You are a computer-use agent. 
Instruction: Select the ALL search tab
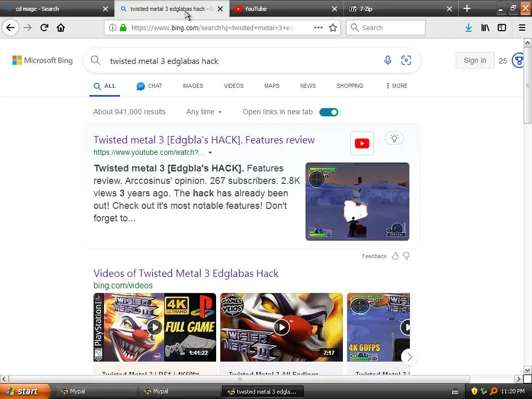(104, 86)
